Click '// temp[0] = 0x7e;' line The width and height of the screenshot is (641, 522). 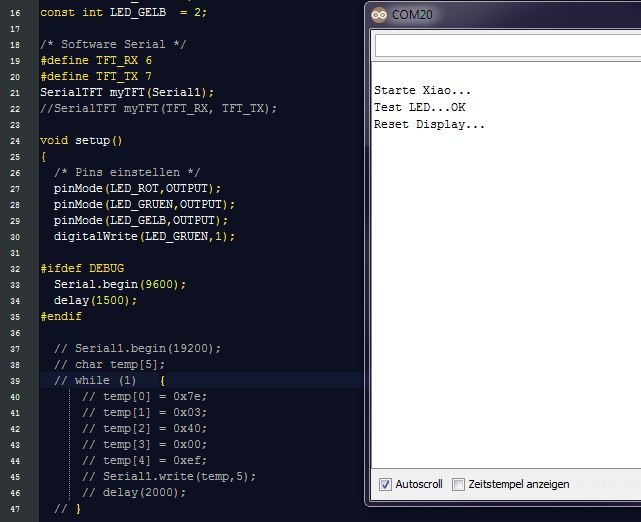[144, 397]
